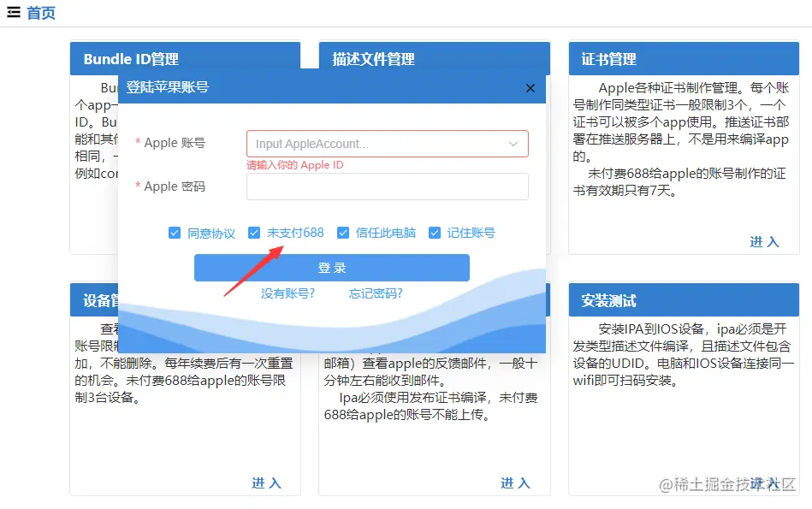Toggle the 未支付688 checkbox

254,233
